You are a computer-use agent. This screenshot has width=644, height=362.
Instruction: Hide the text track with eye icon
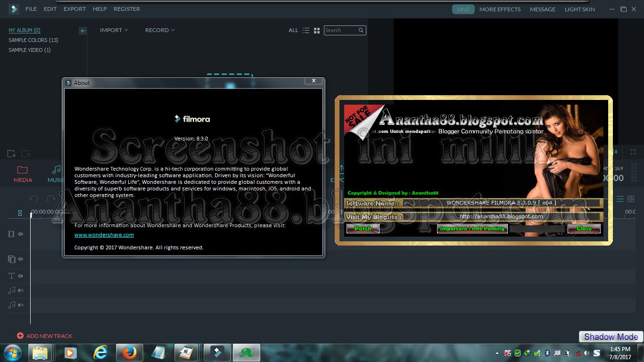pyautogui.click(x=21, y=276)
